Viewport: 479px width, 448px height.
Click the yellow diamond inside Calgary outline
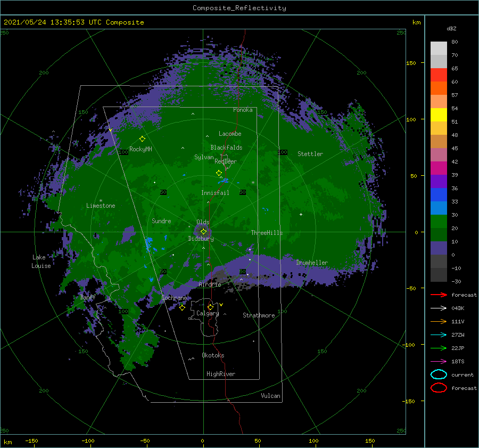(x=210, y=307)
